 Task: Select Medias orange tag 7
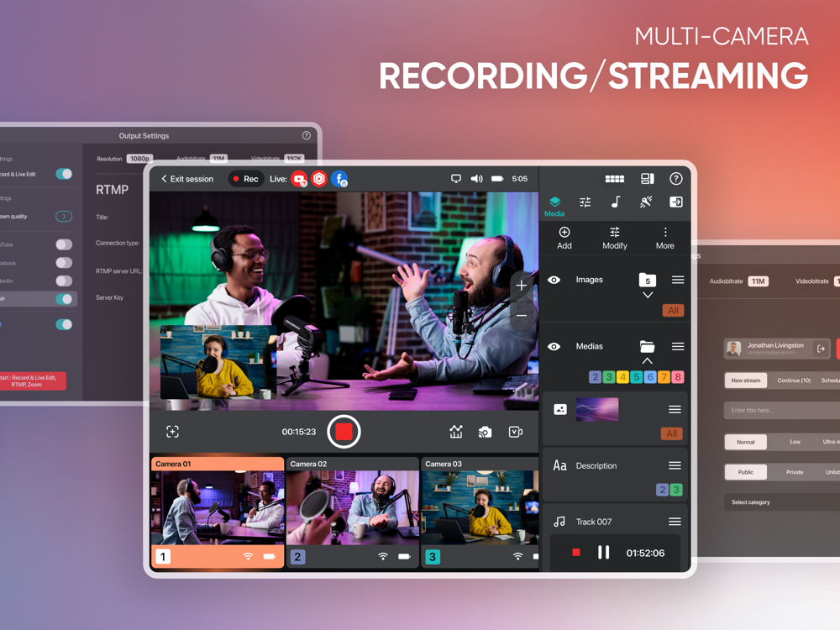coord(664,377)
